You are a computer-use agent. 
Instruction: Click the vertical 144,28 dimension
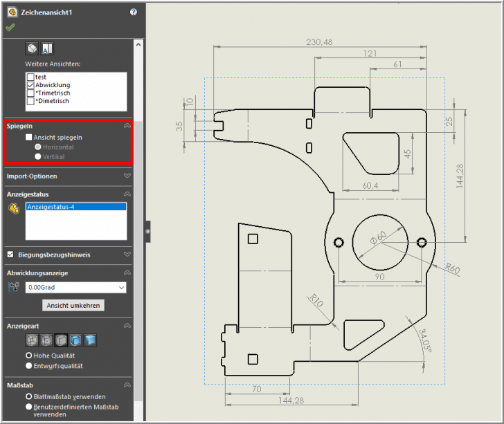click(460, 176)
